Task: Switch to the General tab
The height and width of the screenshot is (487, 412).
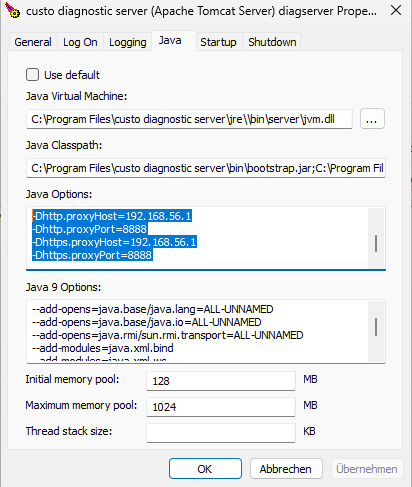Action: [33, 42]
